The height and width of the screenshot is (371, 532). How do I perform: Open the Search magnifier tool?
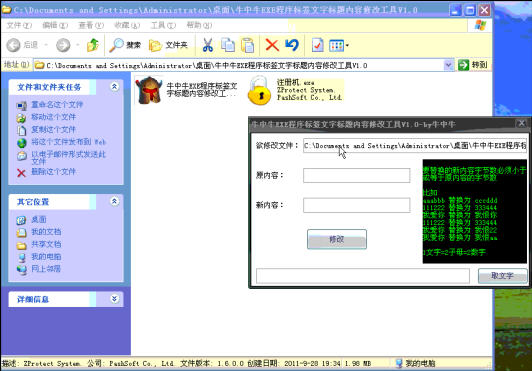(125, 45)
